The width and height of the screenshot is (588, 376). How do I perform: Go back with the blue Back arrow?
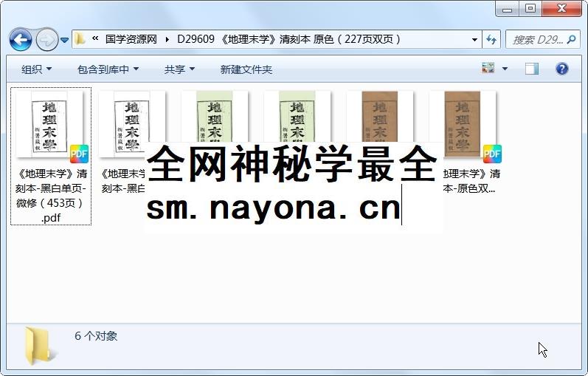point(20,39)
